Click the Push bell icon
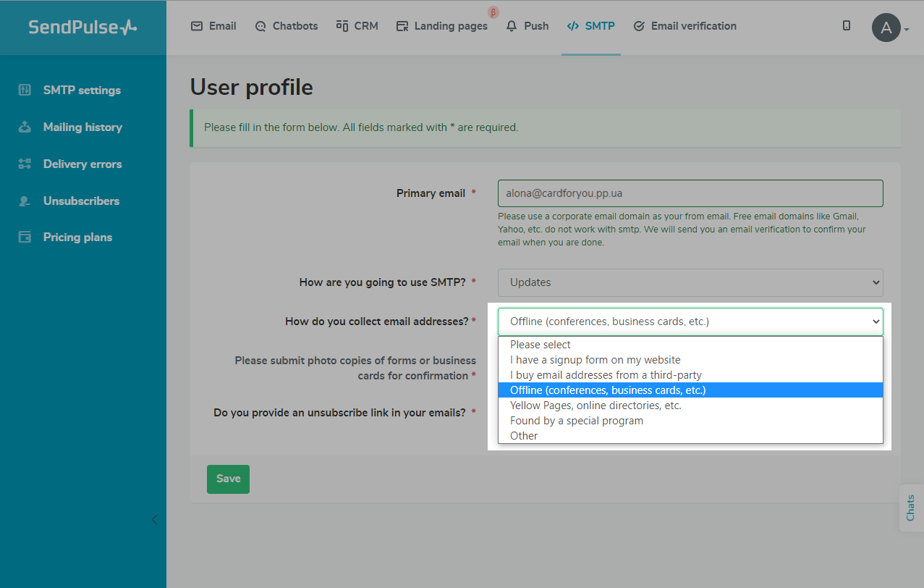Viewport: 924px width, 588px height. (512, 26)
